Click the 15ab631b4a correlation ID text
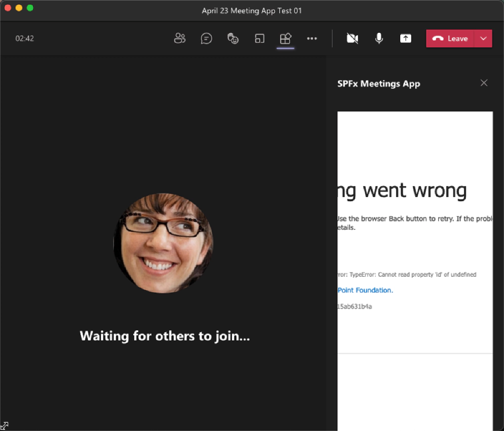Screen dimensions: 504x431 coord(354,306)
